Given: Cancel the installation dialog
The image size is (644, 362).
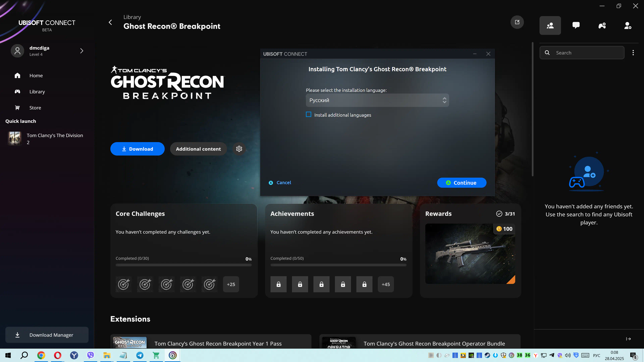Looking at the screenshot, I should tap(280, 183).
